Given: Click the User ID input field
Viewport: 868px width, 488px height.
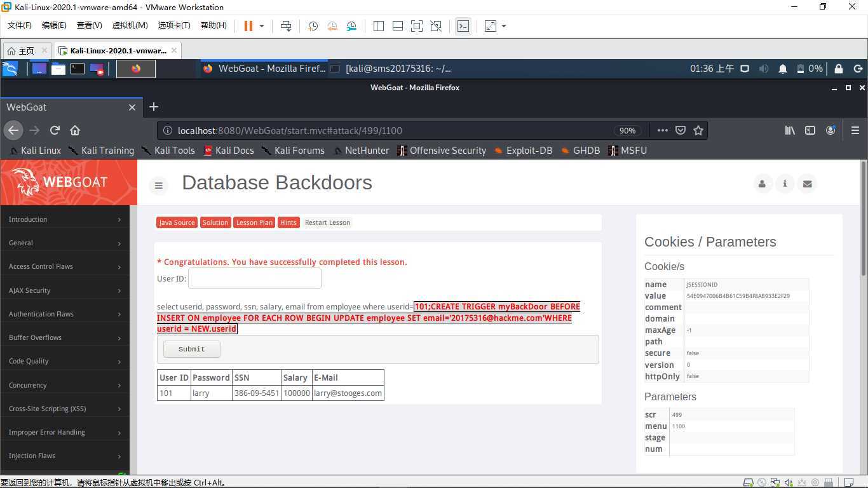Looking at the screenshot, I should (x=255, y=278).
